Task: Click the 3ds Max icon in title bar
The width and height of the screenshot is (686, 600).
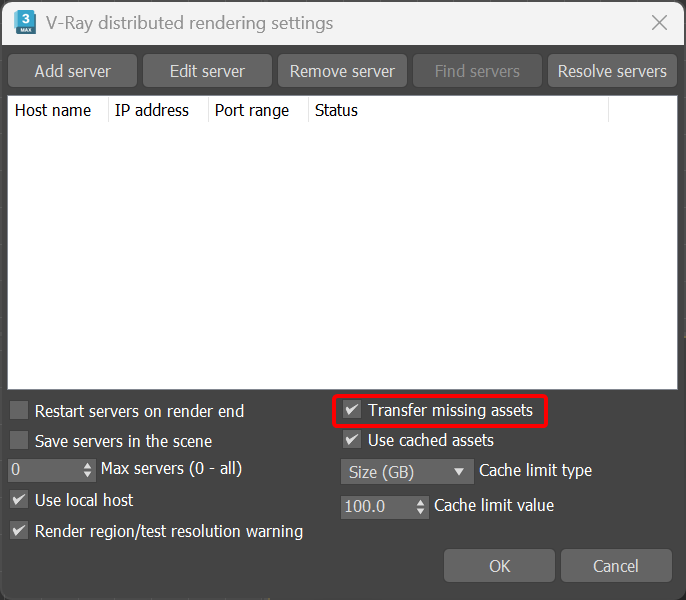Action: click(25, 23)
